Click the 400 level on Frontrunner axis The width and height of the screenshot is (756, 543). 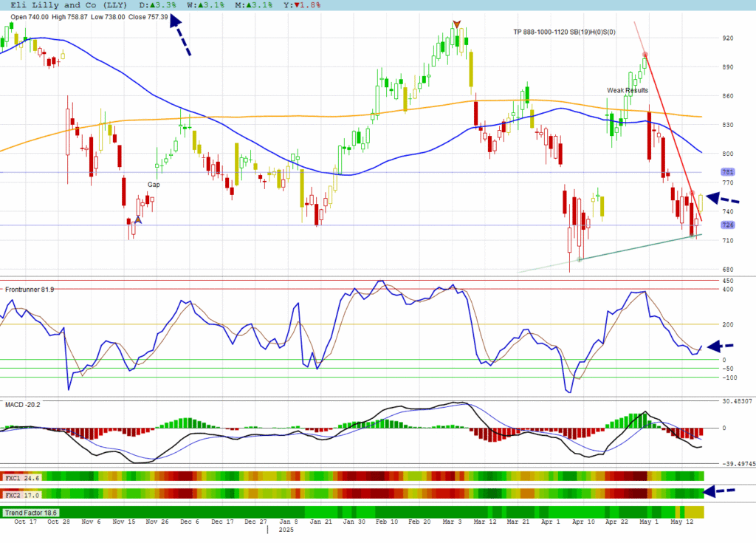(728, 290)
